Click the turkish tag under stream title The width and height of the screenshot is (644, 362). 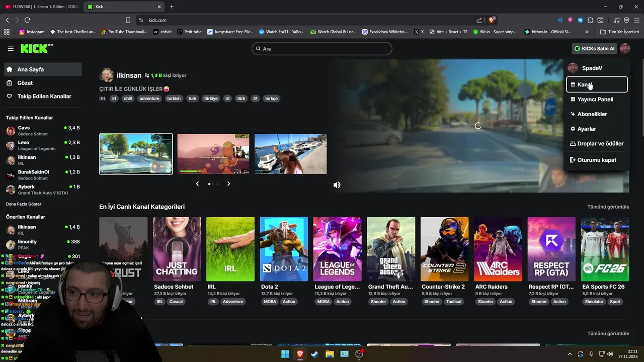pos(174,99)
